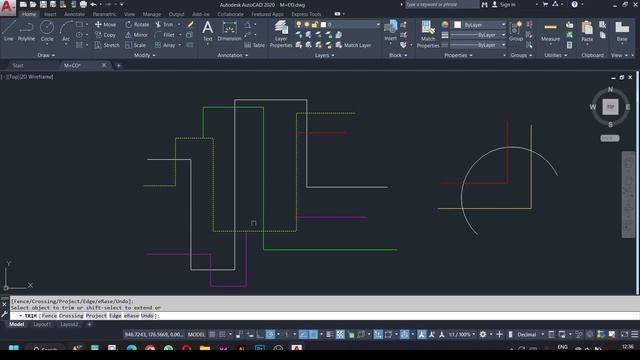Toggle layer on/off lightbulb icon

click(x=299, y=24)
